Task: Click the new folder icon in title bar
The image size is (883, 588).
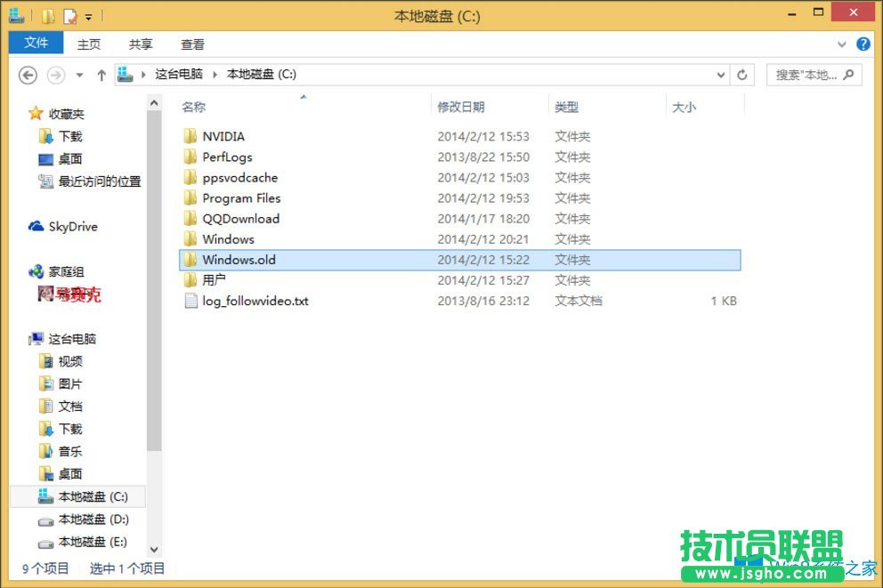Action: click(47, 15)
